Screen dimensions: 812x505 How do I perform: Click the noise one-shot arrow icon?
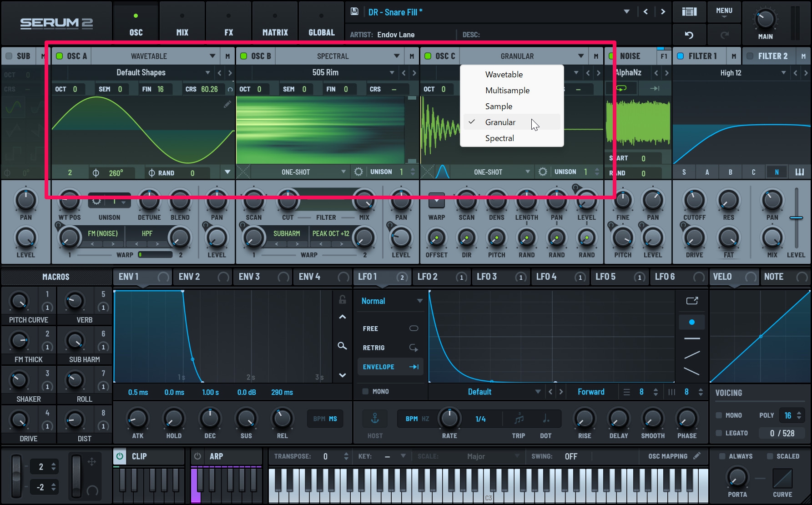point(655,88)
